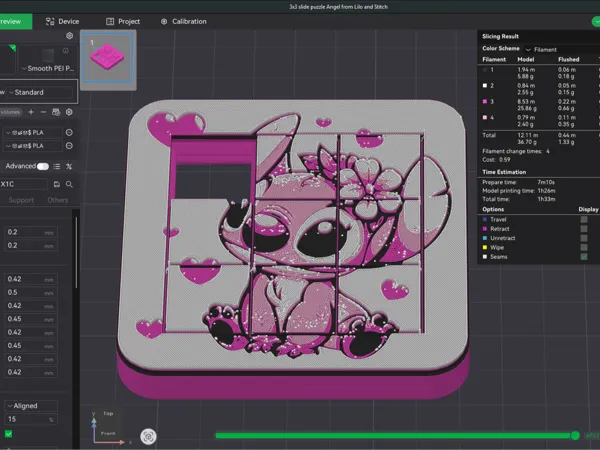The width and height of the screenshot is (600, 450).
Task: Enable Travel display checkbox
Action: click(x=584, y=219)
